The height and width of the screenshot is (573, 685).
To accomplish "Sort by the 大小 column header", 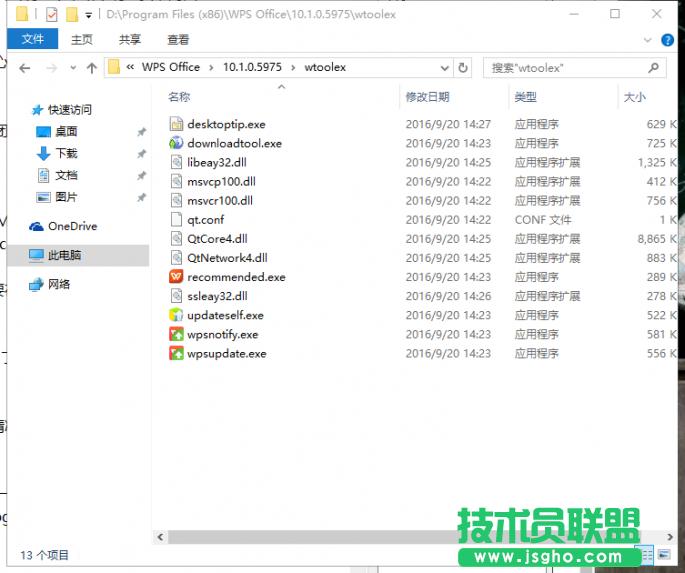I will pyautogui.click(x=634, y=97).
